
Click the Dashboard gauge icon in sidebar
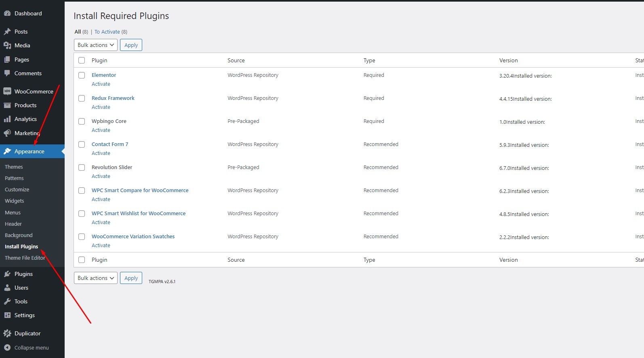(x=7, y=13)
